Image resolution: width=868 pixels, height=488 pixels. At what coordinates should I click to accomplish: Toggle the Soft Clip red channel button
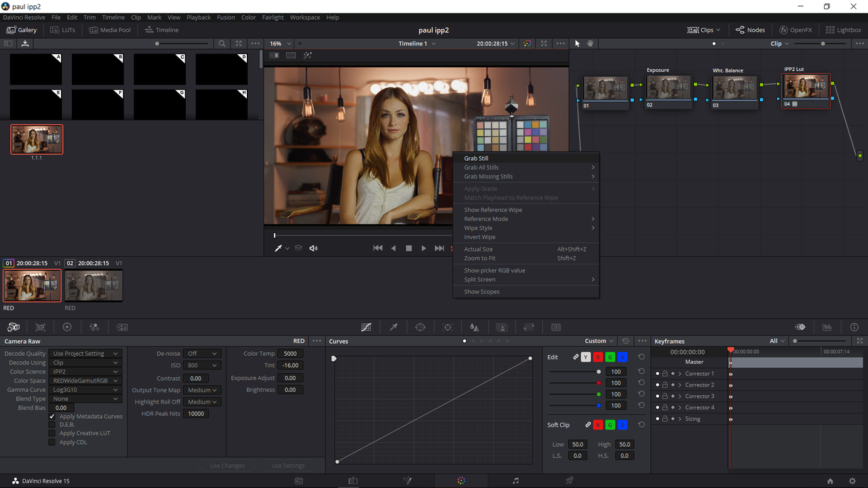pos(598,425)
